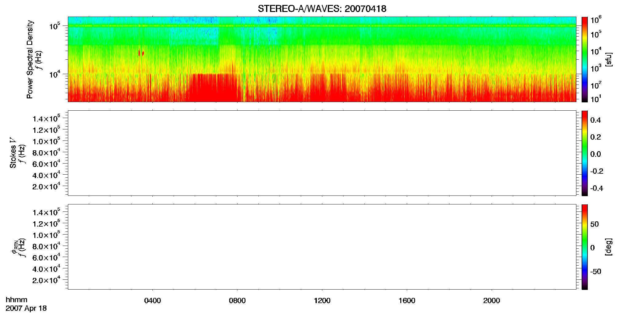Click the phi RTN axis label
The width and height of the screenshot is (644, 332).
pyautogui.click(x=14, y=247)
